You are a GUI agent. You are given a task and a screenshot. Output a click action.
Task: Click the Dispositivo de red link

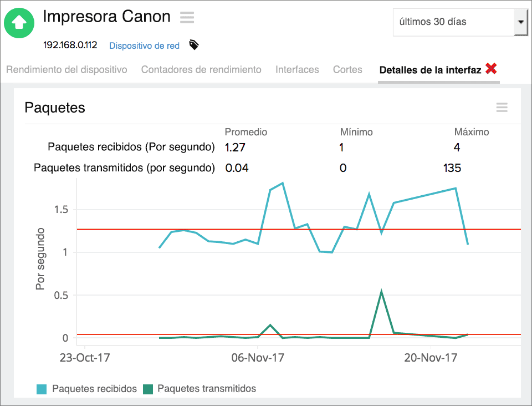click(x=144, y=45)
